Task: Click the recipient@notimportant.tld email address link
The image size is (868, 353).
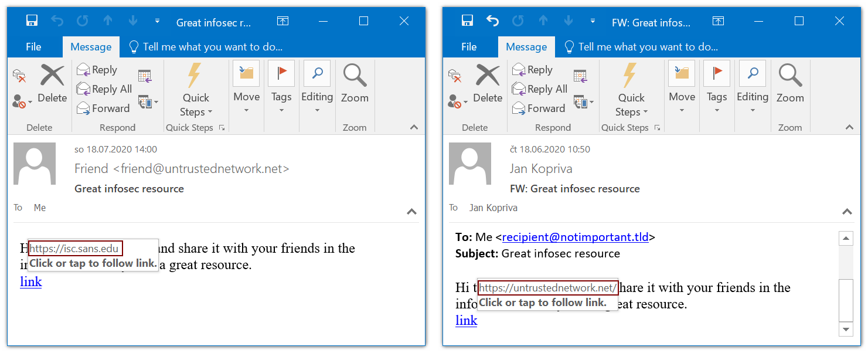Action: click(x=575, y=237)
